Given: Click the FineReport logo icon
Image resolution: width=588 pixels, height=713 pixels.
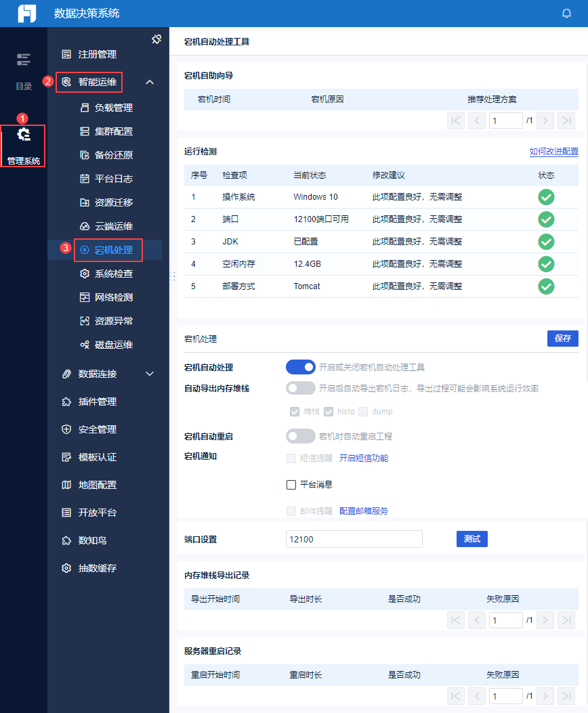Looking at the screenshot, I should (27, 13).
